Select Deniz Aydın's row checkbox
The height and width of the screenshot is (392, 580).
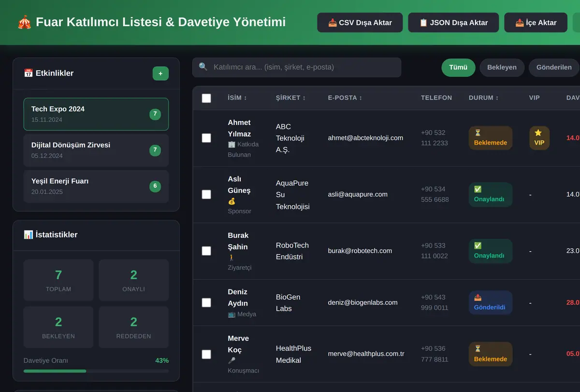pyautogui.click(x=206, y=303)
